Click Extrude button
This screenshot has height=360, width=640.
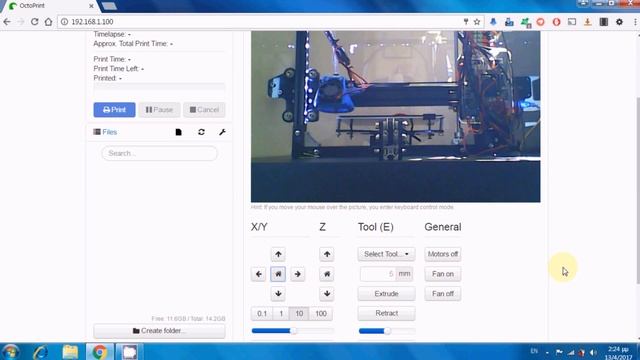[x=386, y=293]
